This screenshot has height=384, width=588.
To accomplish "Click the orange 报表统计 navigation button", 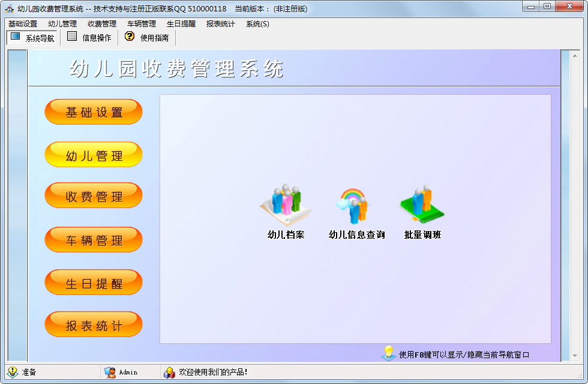I will pos(94,324).
